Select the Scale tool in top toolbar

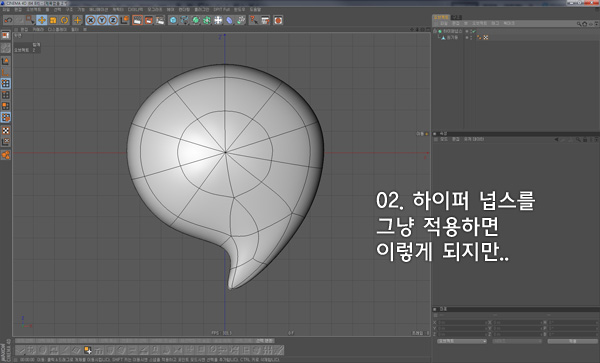pyautogui.click(x=53, y=20)
